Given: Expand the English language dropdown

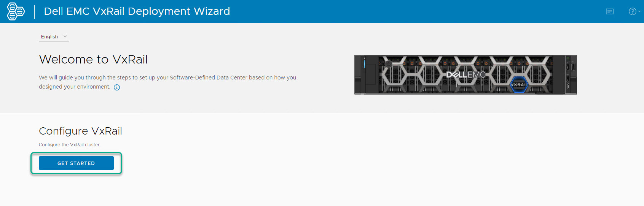Looking at the screenshot, I should pyautogui.click(x=54, y=37).
